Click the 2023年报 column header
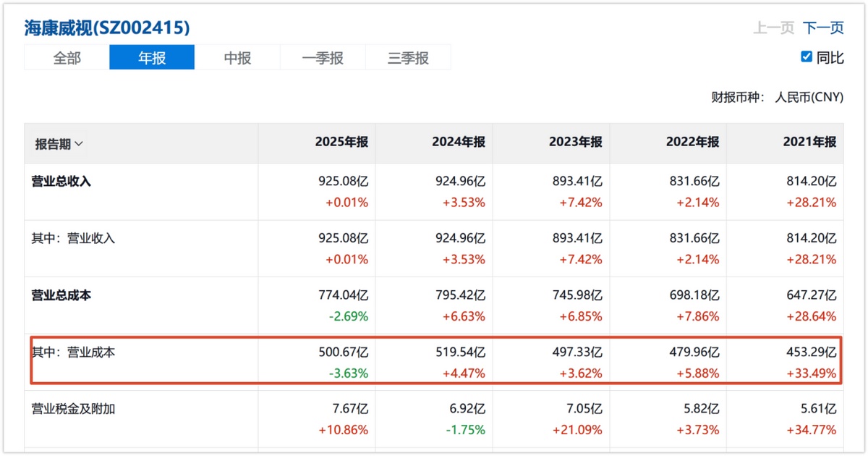868x456 pixels. tap(576, 142)
